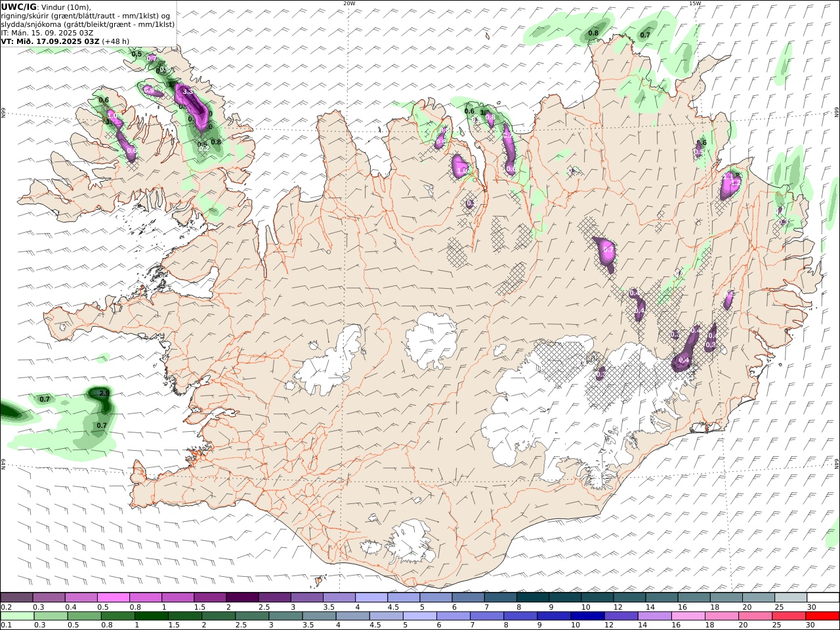Select the darkest purple 2 snow swatch
This screenshot has height=630, width=840.
(x=242, y=597)
